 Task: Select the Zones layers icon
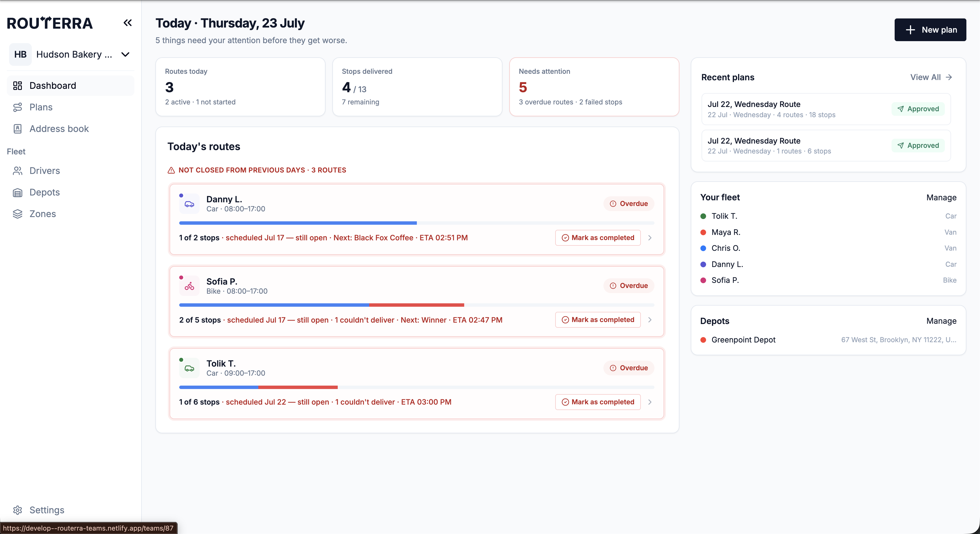coord(18,214)
